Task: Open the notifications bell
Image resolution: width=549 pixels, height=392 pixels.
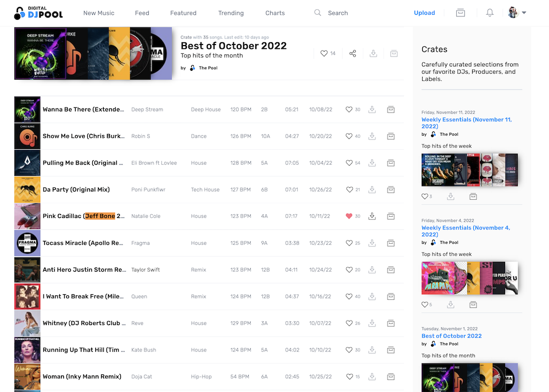Action: point(490,13)
